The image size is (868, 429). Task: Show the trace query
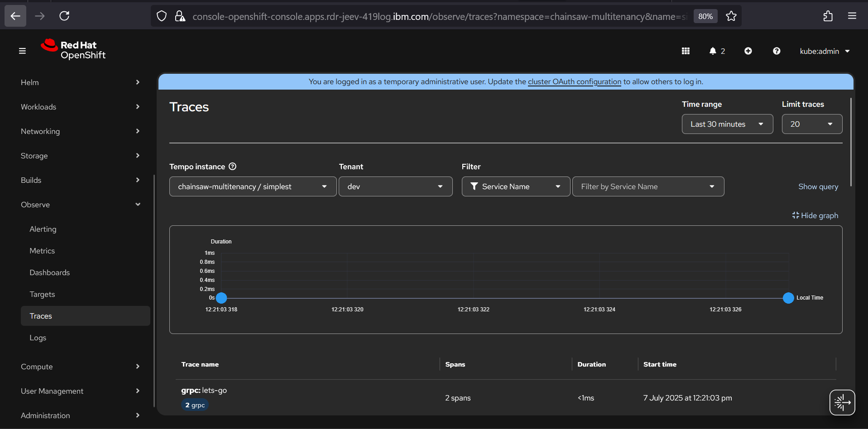818,186
